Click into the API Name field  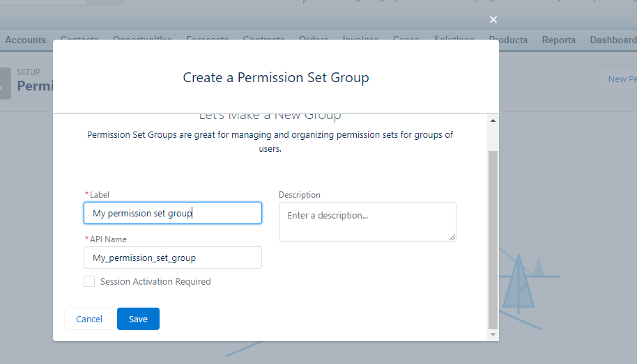173,258
